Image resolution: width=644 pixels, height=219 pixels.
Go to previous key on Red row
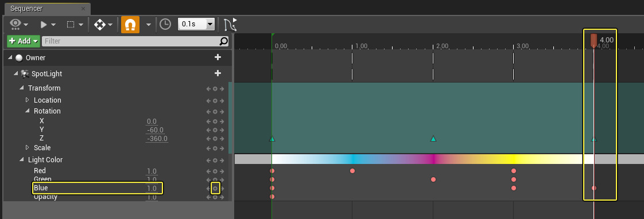[209, 171]
